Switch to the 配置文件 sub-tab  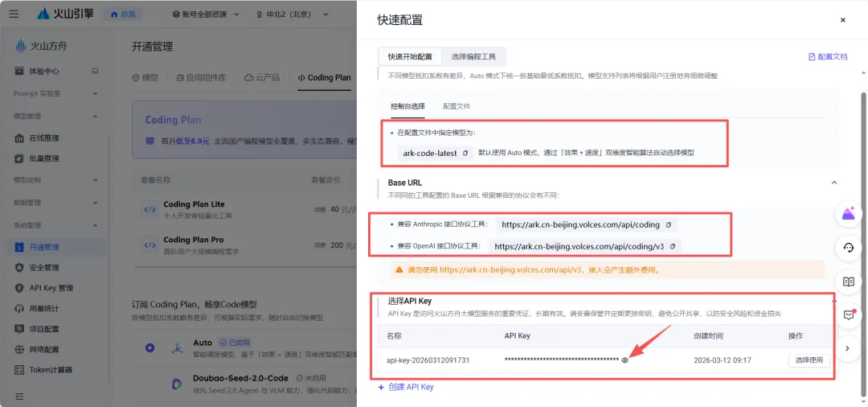[457, 105]
